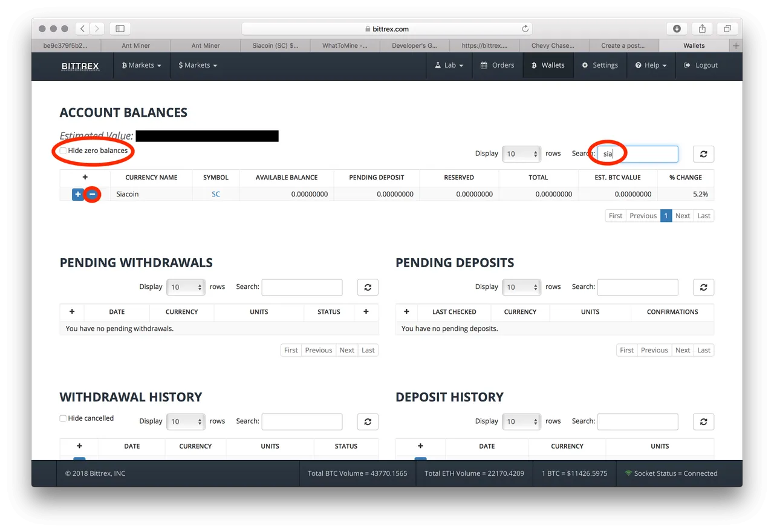Click Safari back navigation arrow
The height and width of the screenshot is (532, 774).
pyautogui.click(x=83, y=28)
